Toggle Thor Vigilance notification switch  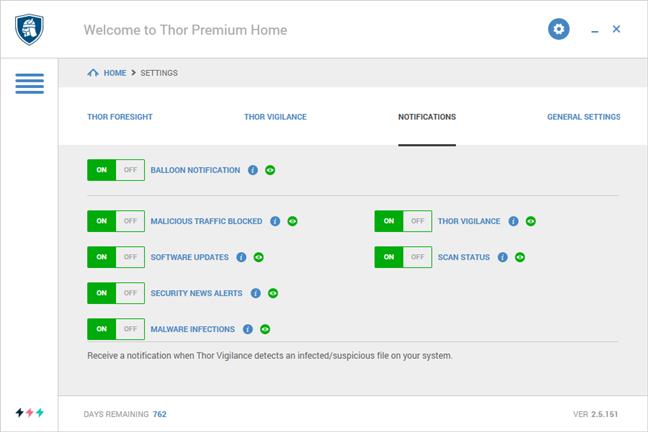(403, 221)
